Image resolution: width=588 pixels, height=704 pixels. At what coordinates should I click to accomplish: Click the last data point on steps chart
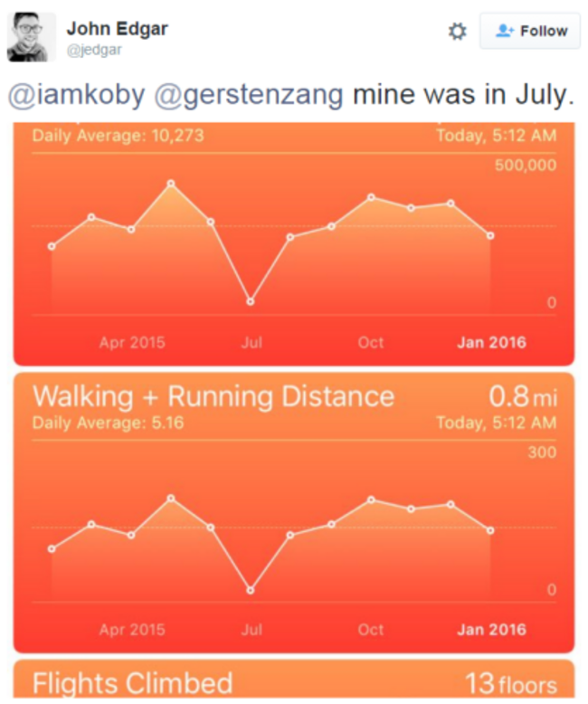coord(490,235)
